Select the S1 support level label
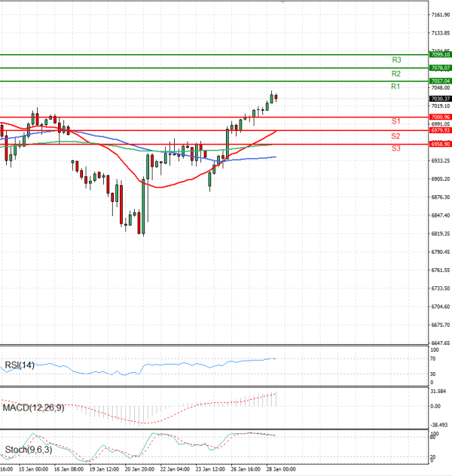 395,121
